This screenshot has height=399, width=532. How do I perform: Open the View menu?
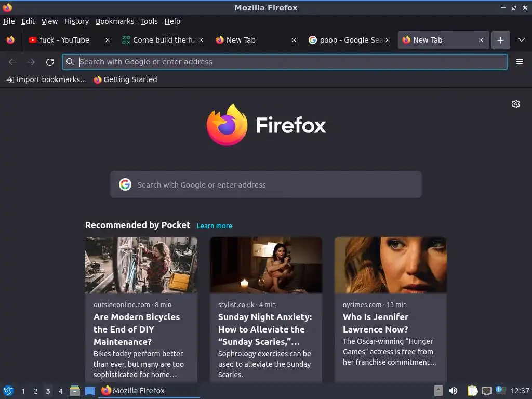[x=49, y=21]
